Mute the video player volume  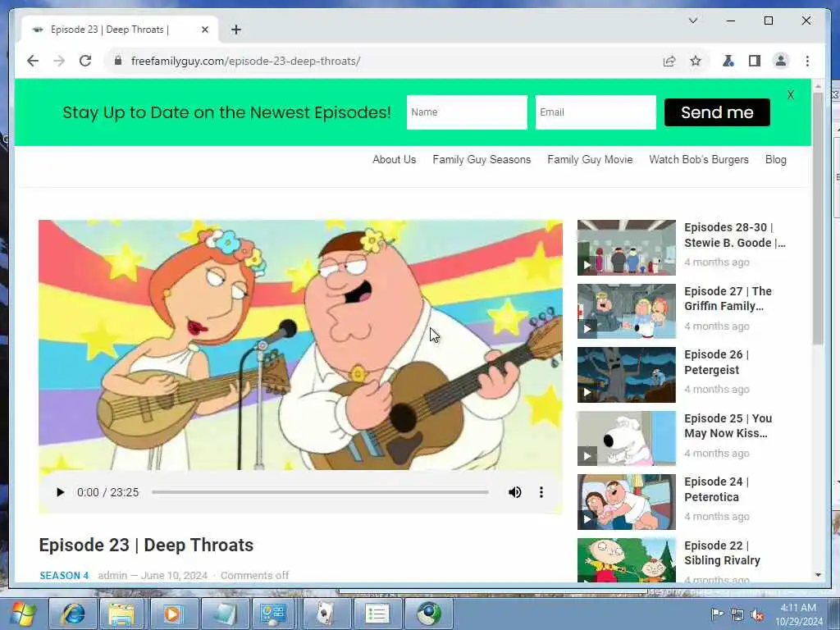coord(515,492)
